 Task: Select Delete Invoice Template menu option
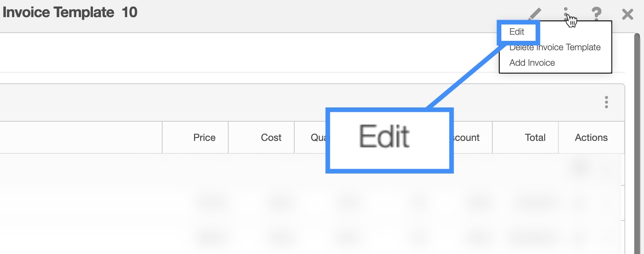pyautogui.click(x=555, y=47)
